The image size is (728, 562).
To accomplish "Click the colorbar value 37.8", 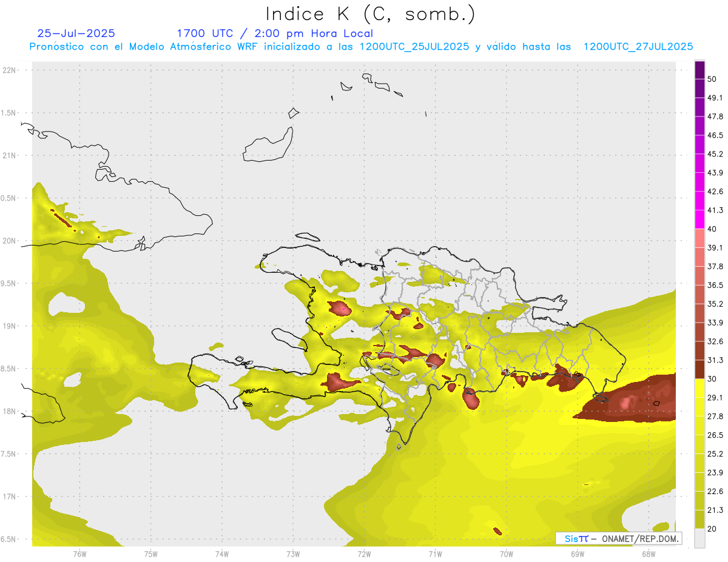I will [x=715, y=266].
